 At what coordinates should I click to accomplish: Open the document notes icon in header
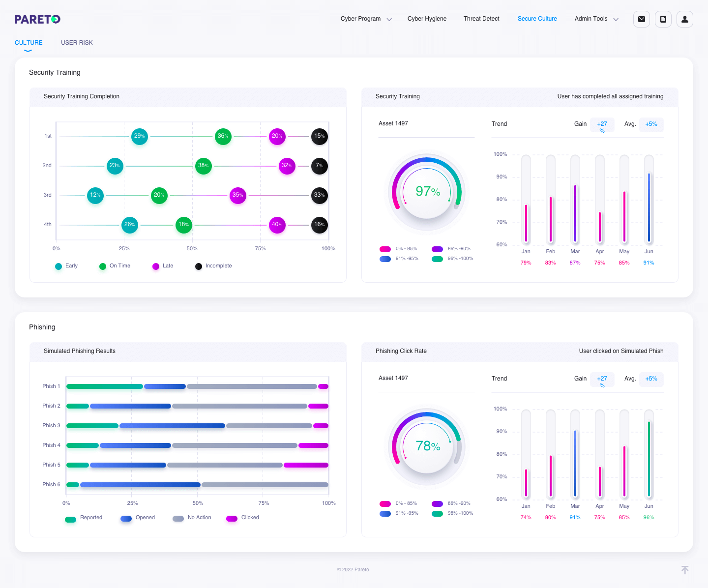pos(663,19)
